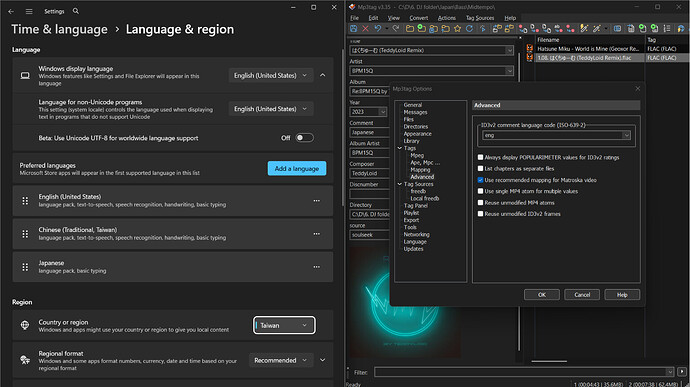Expand the Regional format section chevron
Viewport: 690px width, 387px height.
pos(323,360)
